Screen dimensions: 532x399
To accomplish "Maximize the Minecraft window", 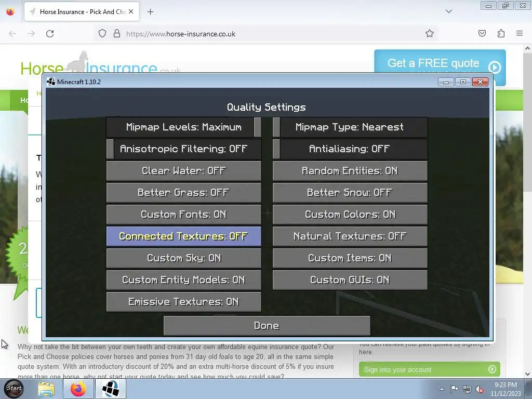I will coord(463,82).
